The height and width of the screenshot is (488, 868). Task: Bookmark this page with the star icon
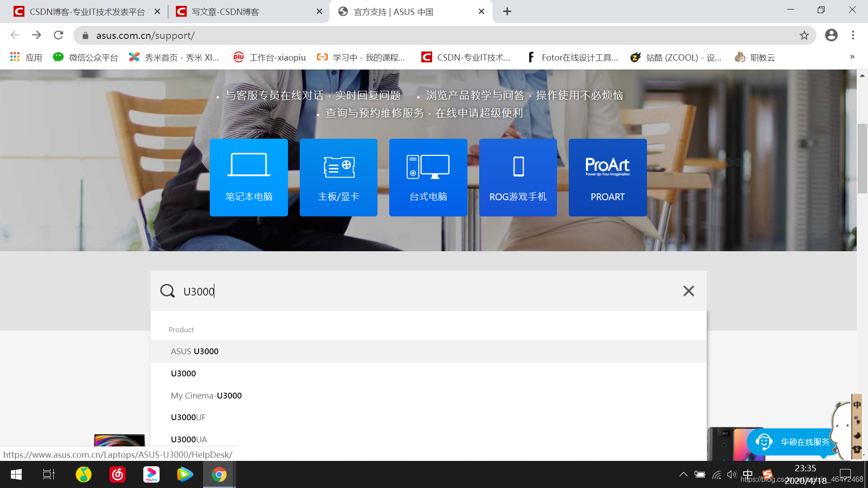coord(804,35)
